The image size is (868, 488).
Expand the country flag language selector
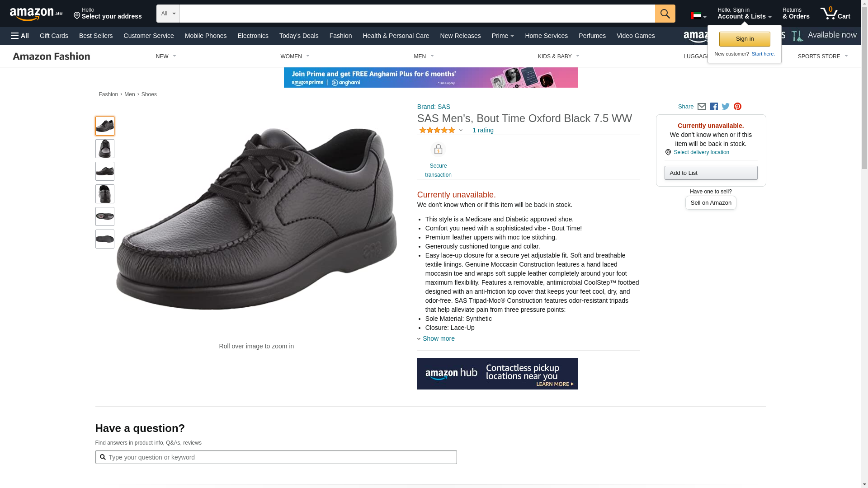(x=698, y=16)
